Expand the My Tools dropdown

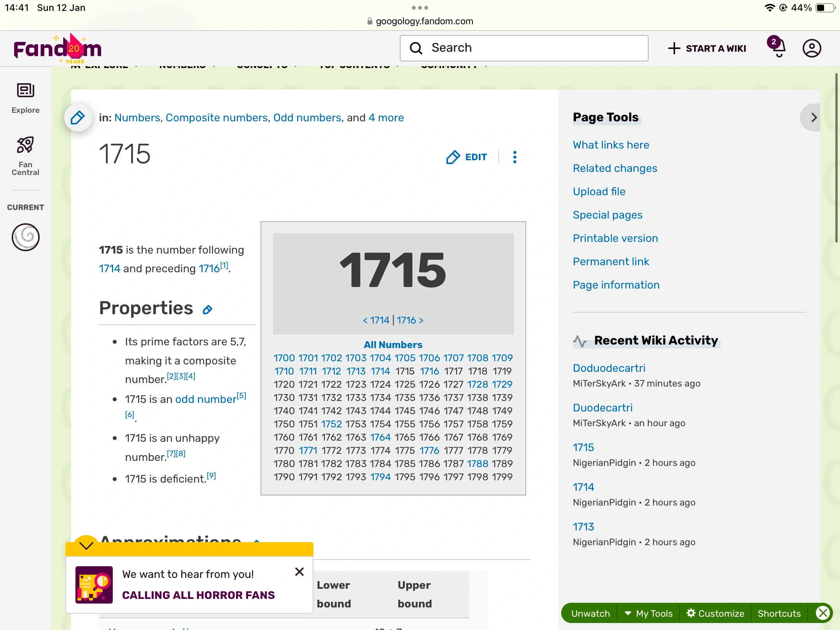click(x=649, y=613)
